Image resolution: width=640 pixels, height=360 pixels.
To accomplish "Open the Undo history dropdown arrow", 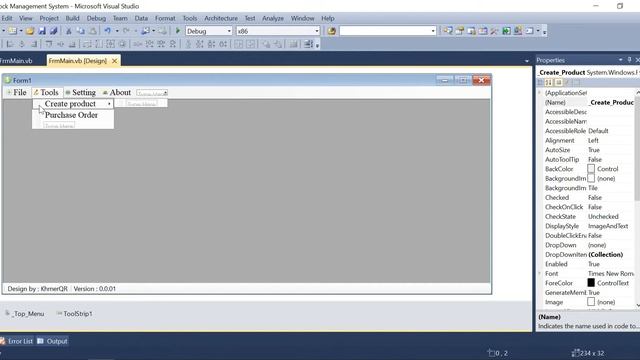I will tap(117, 31).
